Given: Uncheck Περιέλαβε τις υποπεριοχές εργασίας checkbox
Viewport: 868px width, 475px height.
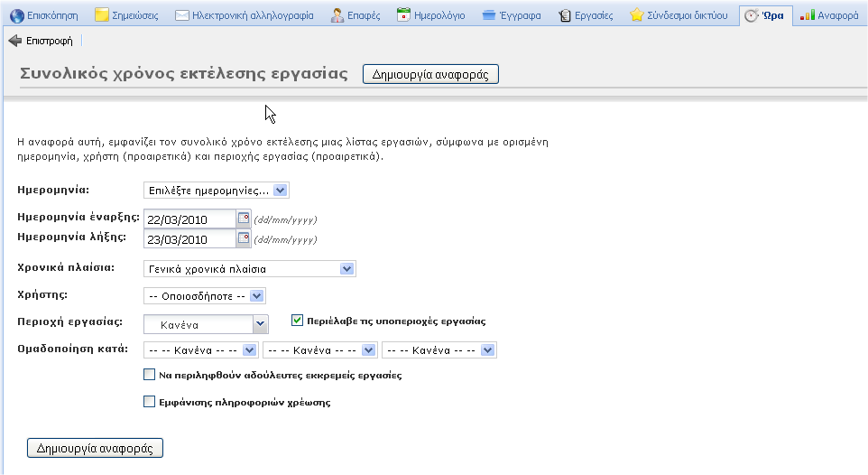Looking at the screenshot, I should point(297,321).
